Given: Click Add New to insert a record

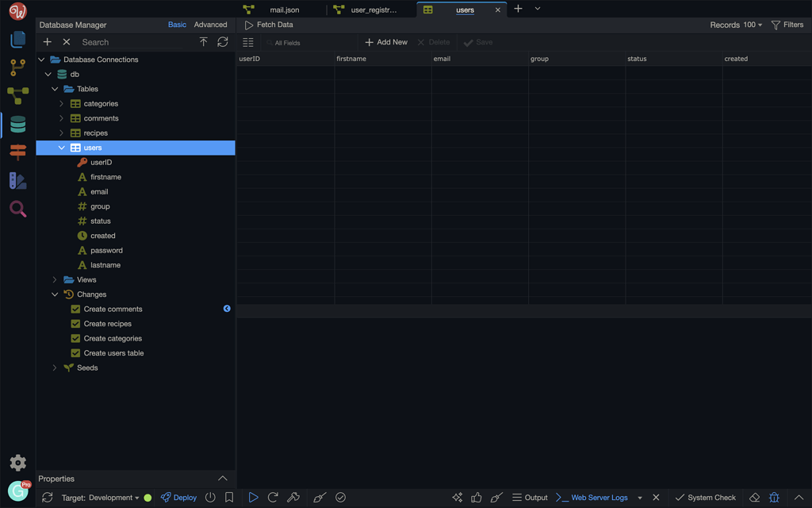Looking at the screenshot, I should coord(386,41).
